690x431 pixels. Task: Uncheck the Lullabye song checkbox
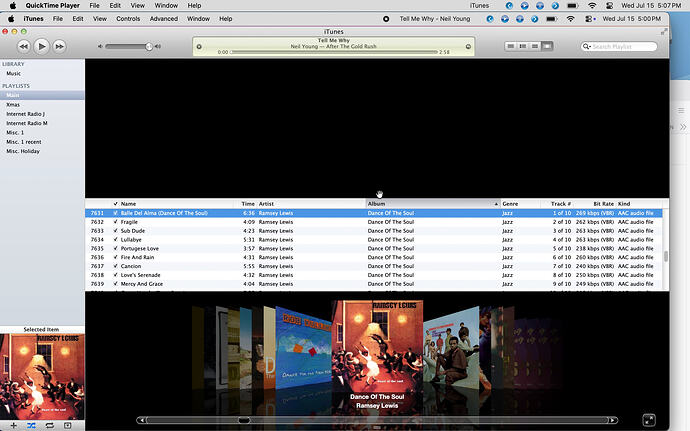click(x=115, y=239)
